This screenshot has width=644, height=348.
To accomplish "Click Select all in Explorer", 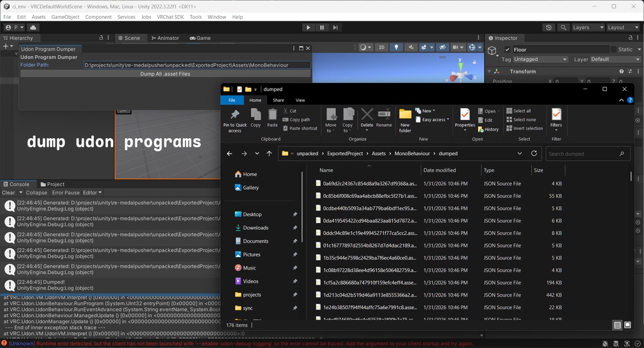I will pyautogui.click(x=518, y=111).
